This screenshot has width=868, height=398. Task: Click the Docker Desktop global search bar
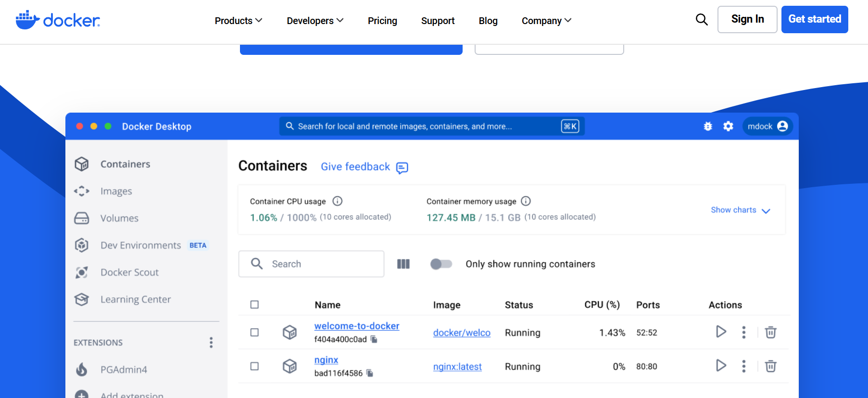click(432, 126)
